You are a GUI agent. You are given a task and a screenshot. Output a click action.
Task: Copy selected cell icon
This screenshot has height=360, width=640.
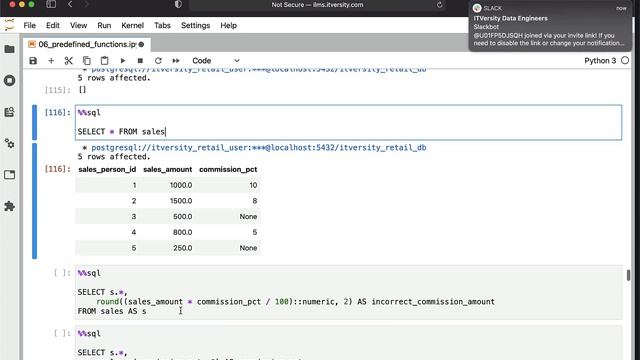(87, 61)
